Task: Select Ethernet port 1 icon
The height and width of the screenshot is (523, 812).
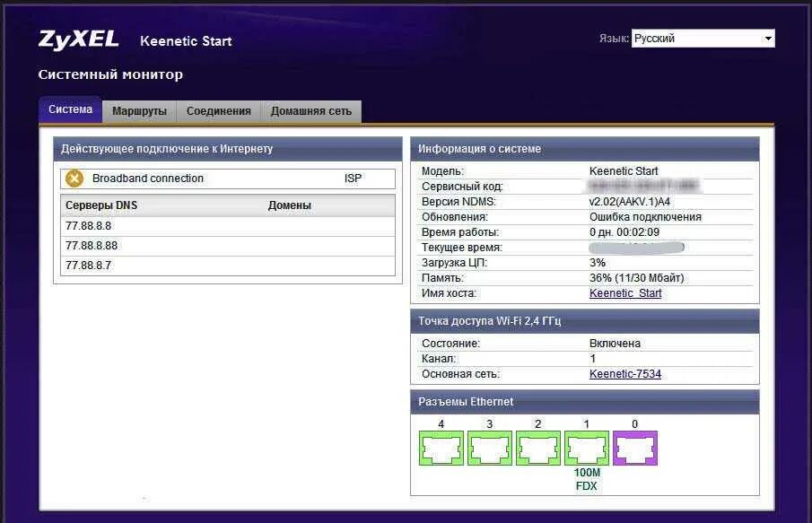Action: pyautogui.click(x=587, y=448)
